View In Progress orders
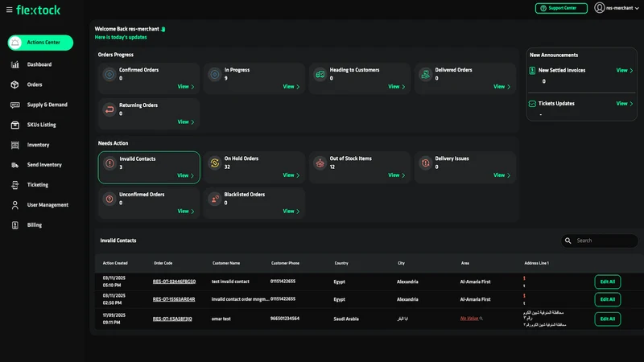Screen dimensions: 644x362 point(291,87)
